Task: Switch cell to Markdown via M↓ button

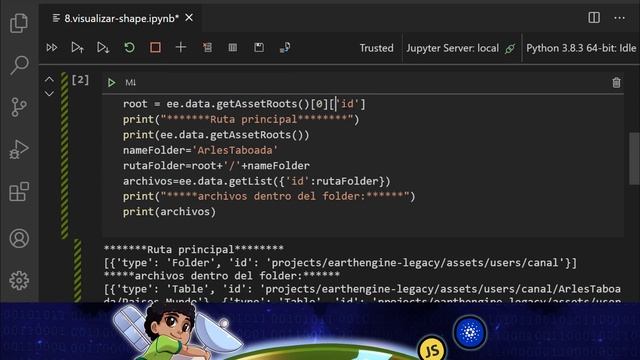Action: [x=131, y=83]
